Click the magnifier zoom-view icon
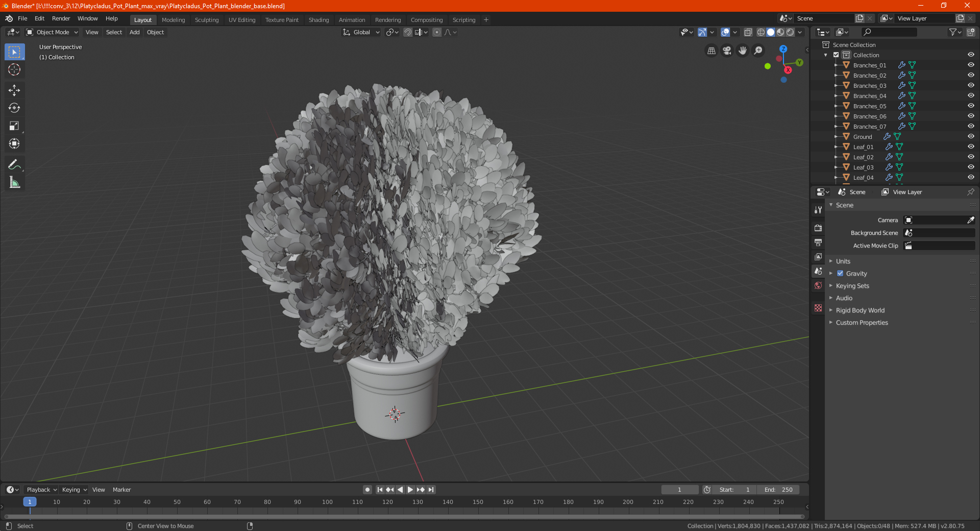The height and width of the screenshot is (531, 980). pyautogui.click(x=758, y=51)
